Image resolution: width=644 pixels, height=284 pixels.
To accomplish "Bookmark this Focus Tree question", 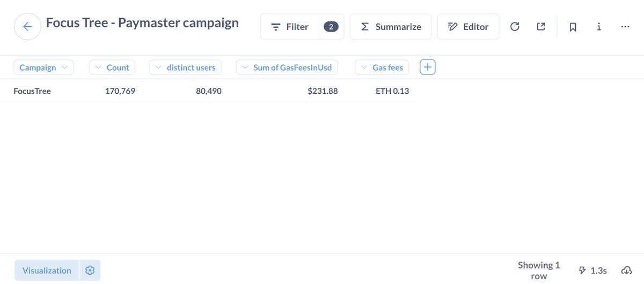I will [573, 27].
